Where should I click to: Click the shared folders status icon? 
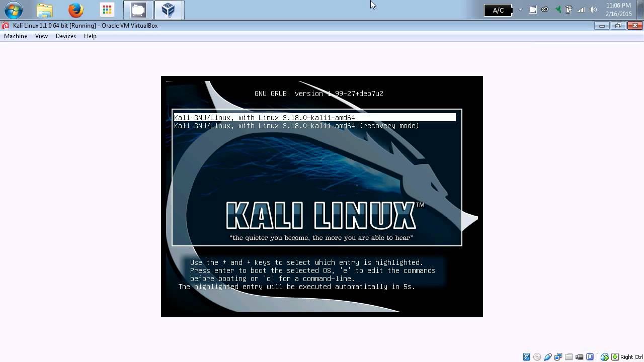point(569,357)
